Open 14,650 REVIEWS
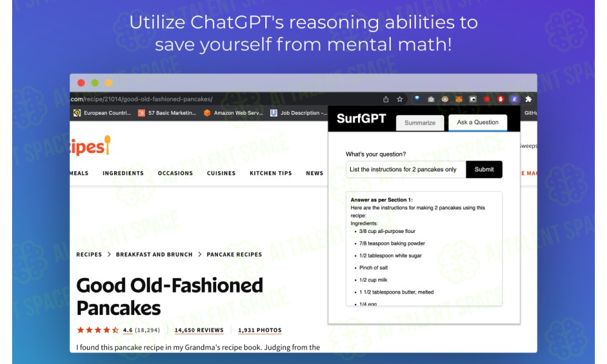Viewport: 607px width, 364px height. (x=199, y=331)
